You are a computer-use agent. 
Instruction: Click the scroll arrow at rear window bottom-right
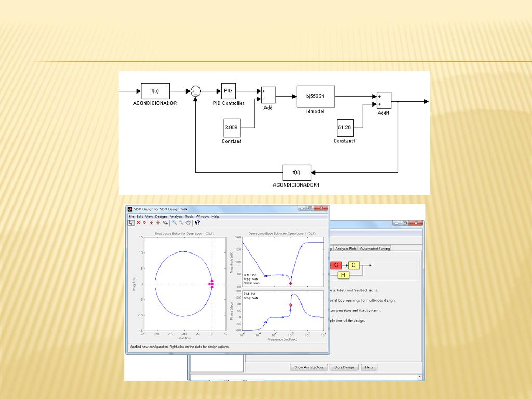click(x=420, y=377)
